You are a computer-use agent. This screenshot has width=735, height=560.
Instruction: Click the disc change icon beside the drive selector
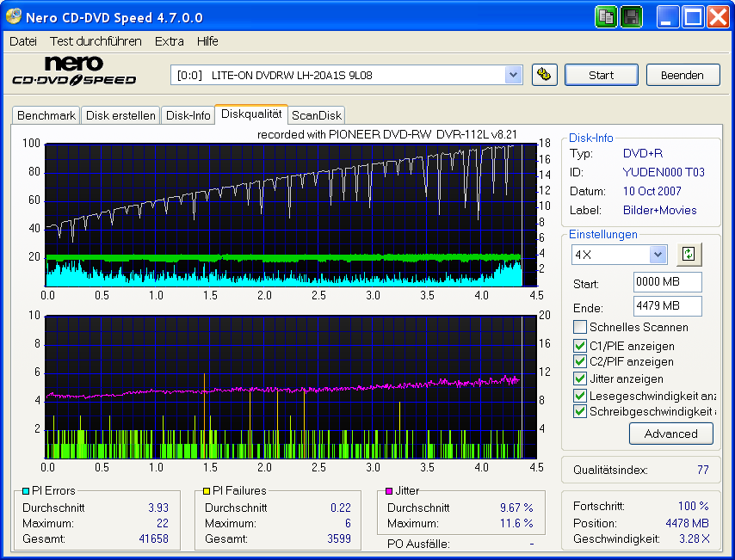[544, 75]
